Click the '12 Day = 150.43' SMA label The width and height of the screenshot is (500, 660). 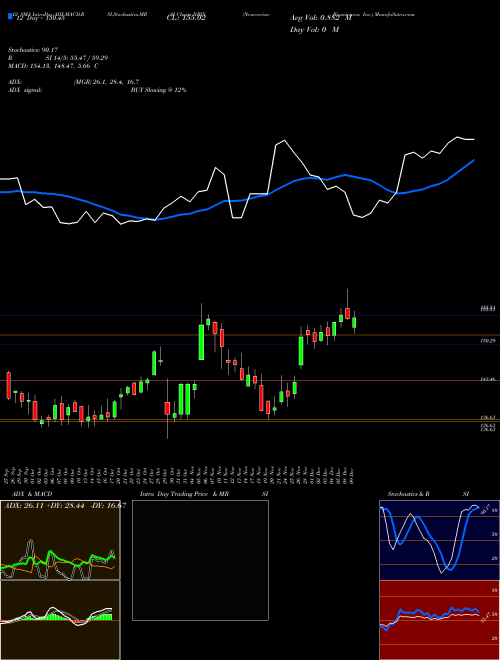pos(40,18)
